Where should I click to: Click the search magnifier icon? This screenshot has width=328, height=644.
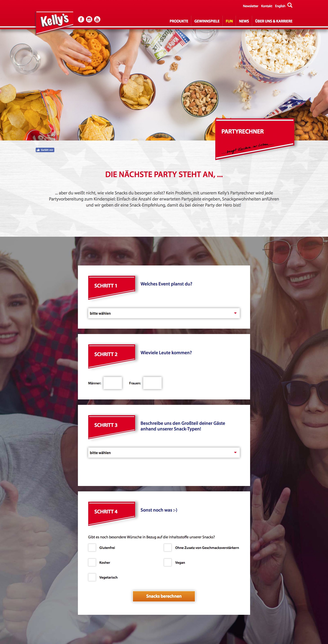click(290, 5)
